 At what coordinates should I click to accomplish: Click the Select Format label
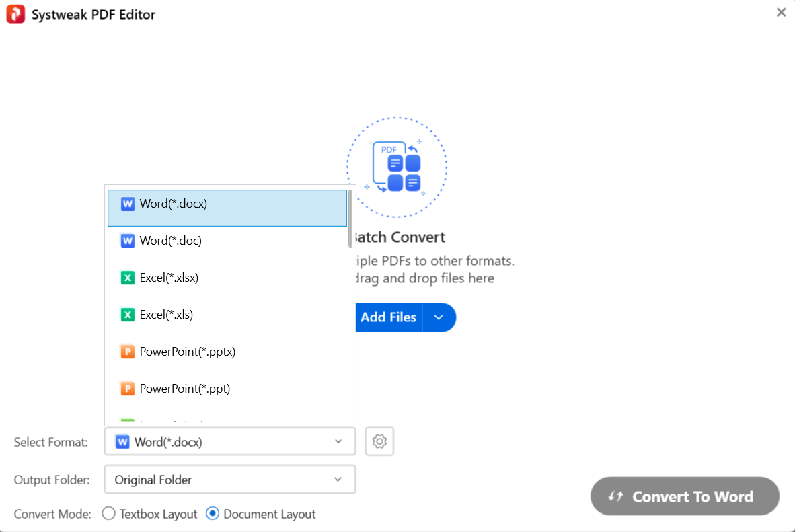point(50,443)
